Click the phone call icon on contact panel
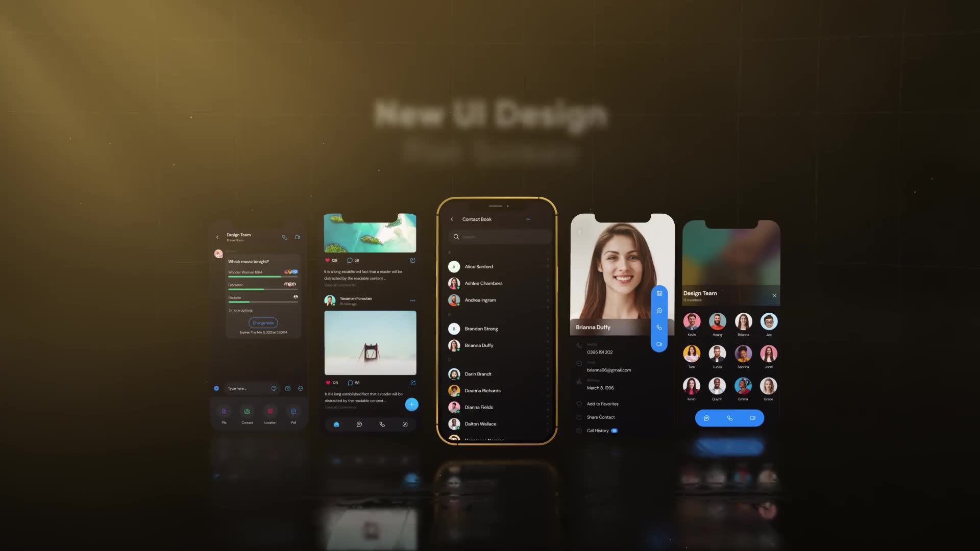This screenshot has width=980, height=551. click(659, 327)
